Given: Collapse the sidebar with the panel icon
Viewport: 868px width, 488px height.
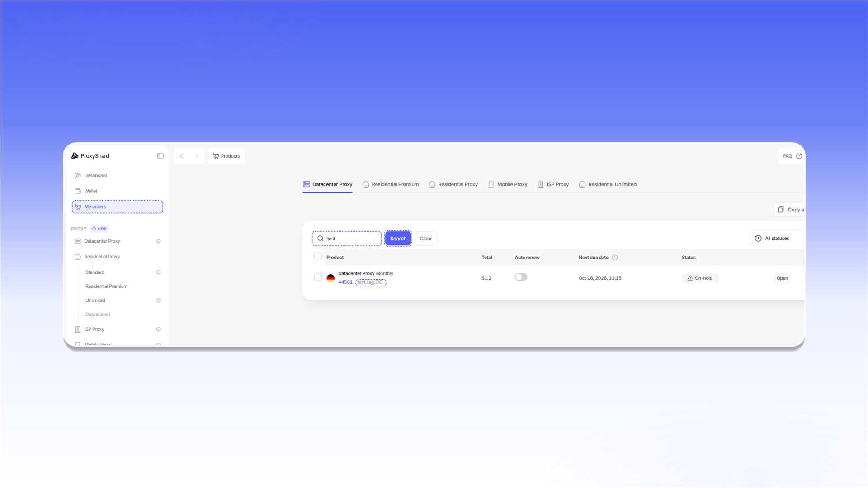Looking at the screenshot, I should (x=160, y=156).
